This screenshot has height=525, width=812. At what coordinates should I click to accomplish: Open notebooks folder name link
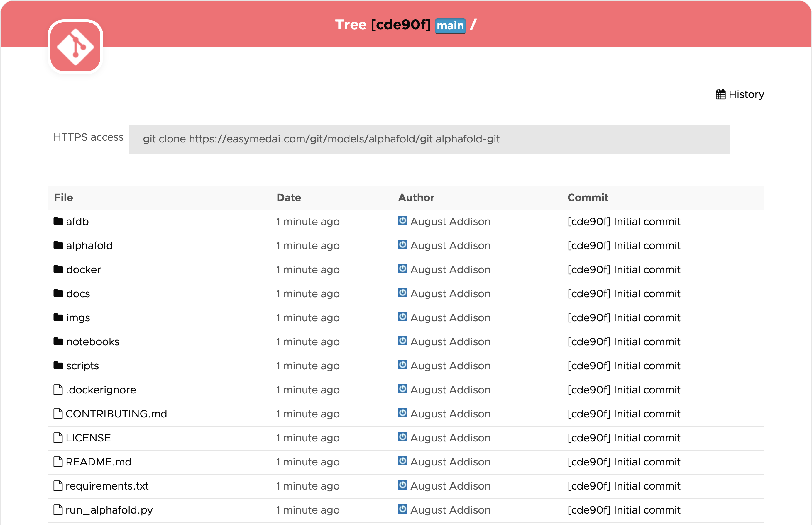[93, 341]
